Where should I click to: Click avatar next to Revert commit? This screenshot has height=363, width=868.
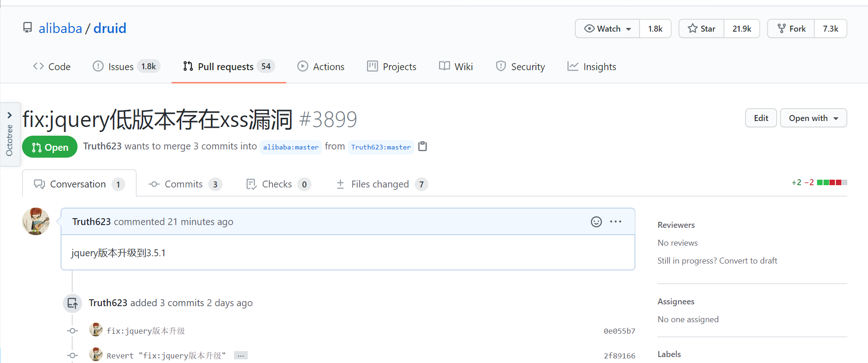[96, 354]
